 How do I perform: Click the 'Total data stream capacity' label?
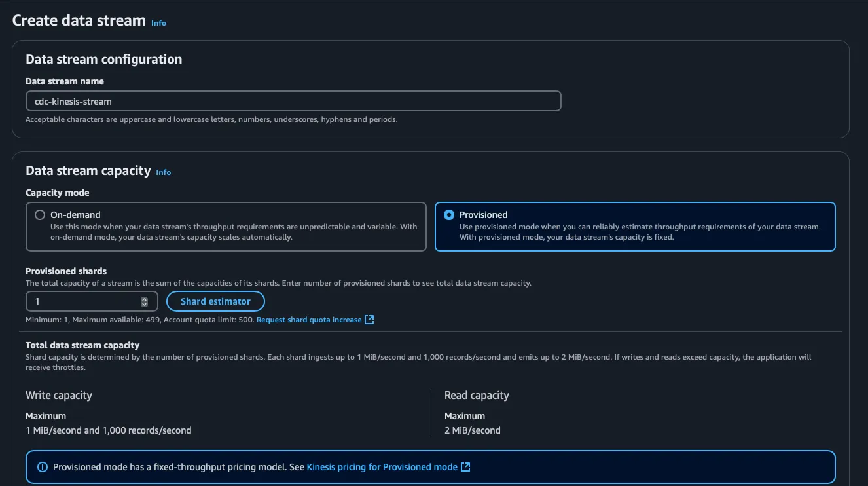point(82,345)
